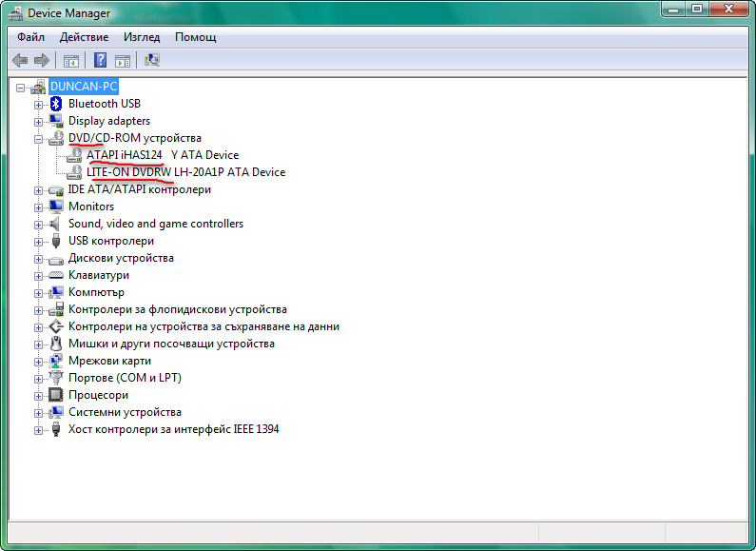
Task: Expand the Monitors node
Action: (39, 207)
